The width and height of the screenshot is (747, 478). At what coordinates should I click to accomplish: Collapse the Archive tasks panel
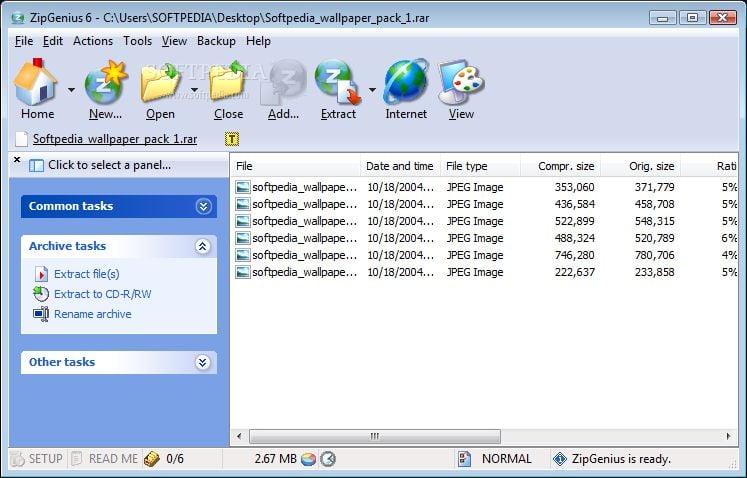[202, 246]
